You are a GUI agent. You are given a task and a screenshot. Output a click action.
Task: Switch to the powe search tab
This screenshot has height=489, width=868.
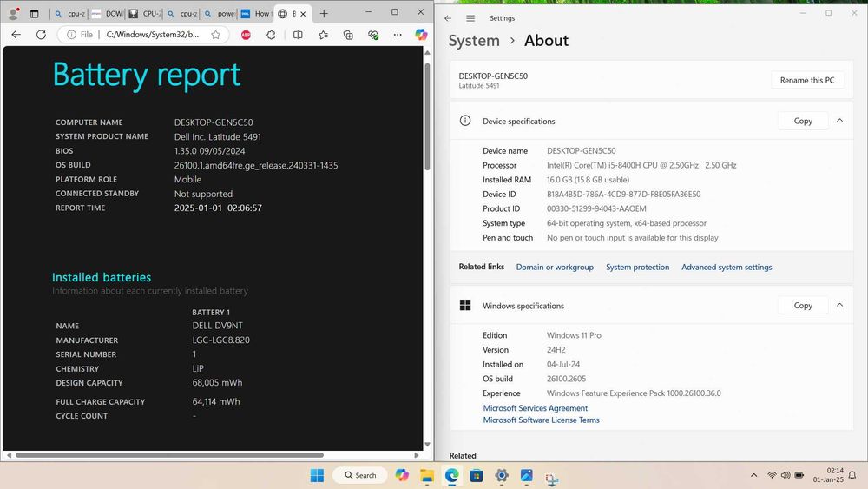click(x=220, y=13)
